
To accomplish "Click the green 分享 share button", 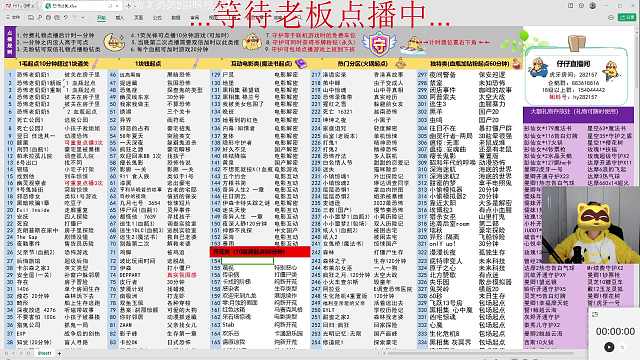I will click(627, 17).
